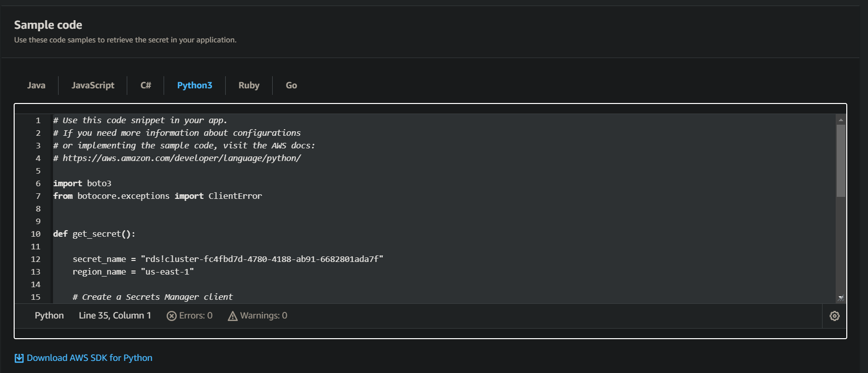Screen dimensions: 868x373
Task: Click the Errors: 0 status indicator
Action: tap(189, 316)
